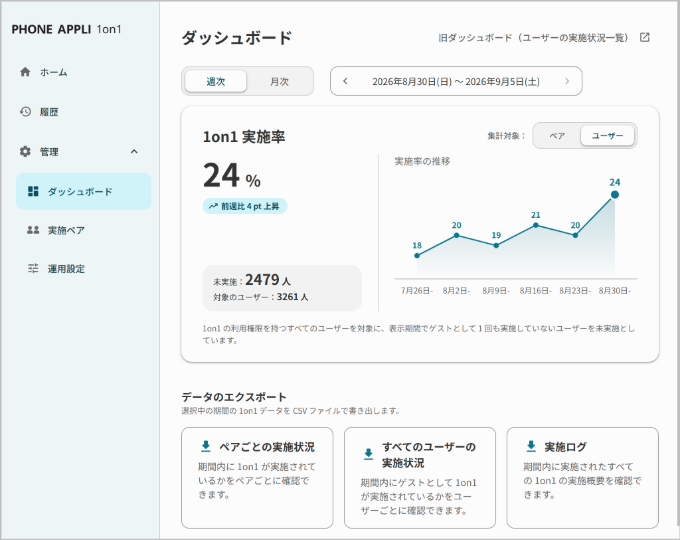Click the データのエクスポート heading

click(234, 397)
